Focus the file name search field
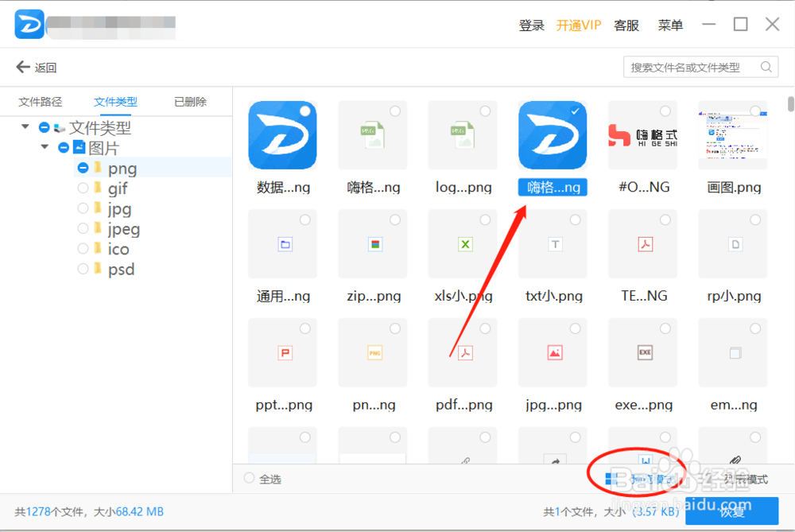795x532 pixels. (700, 67)
